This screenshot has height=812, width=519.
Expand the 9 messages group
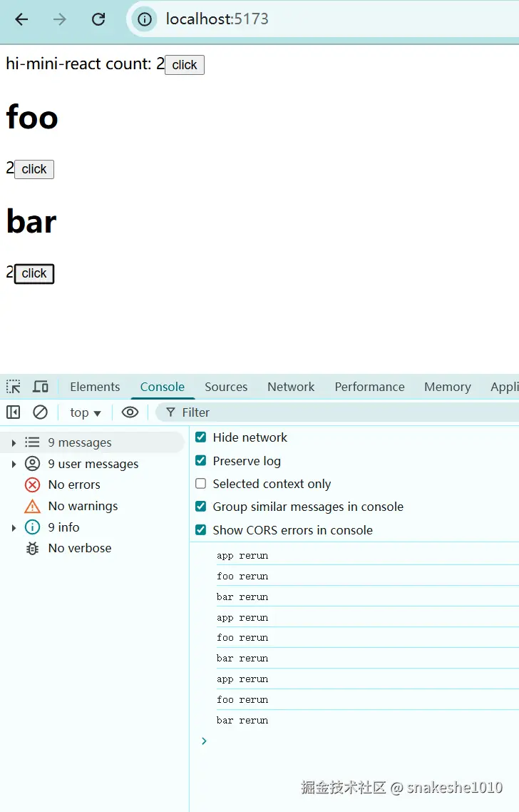pyautogui.click(x=14, y=443)
